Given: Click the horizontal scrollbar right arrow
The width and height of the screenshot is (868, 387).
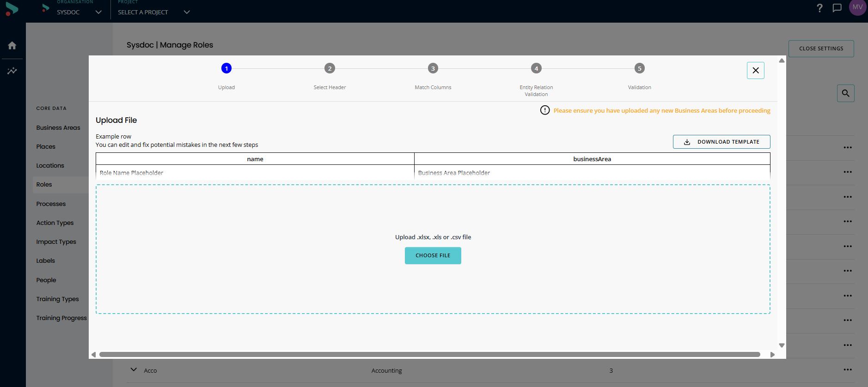Looking at the screenshot, I should (x=772, y=355).
